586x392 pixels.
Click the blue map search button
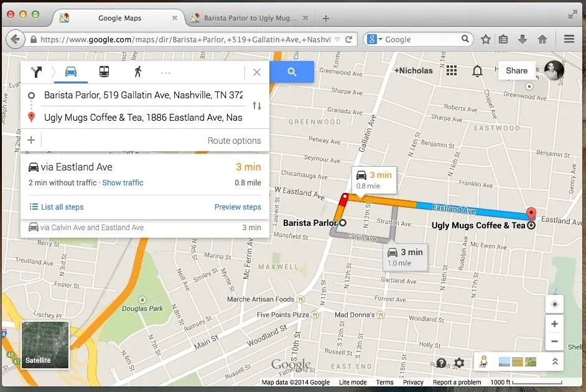click(x=292, y=72)
